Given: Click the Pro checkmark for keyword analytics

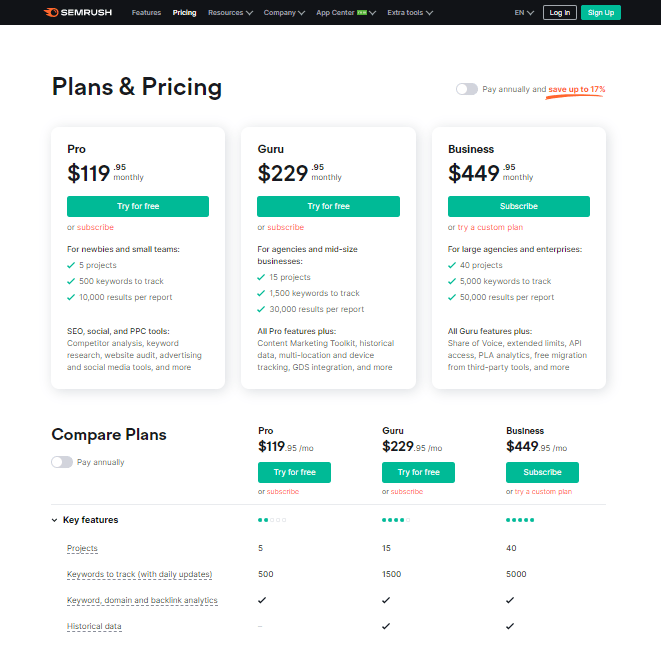Looking at the screenshot, I should click(x=262, y=600).
